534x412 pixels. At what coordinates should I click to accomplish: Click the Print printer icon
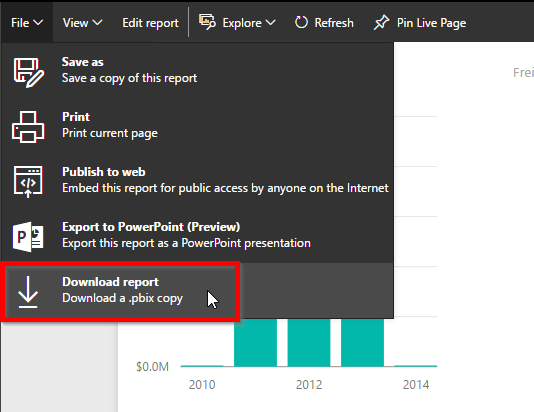tap(28, 127)
